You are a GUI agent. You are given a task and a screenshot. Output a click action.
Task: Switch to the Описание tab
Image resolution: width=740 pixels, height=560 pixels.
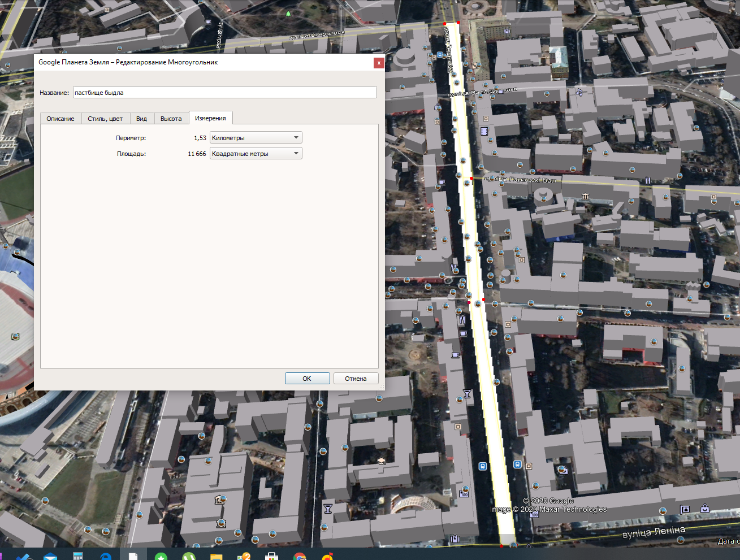point(60,119)
